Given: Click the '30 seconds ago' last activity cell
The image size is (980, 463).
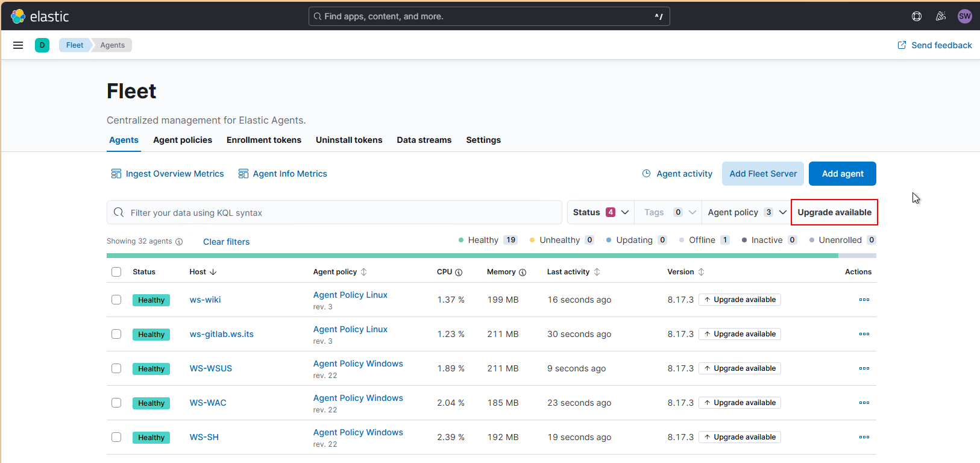Looking at the screenshot, I should click(579, 334).
